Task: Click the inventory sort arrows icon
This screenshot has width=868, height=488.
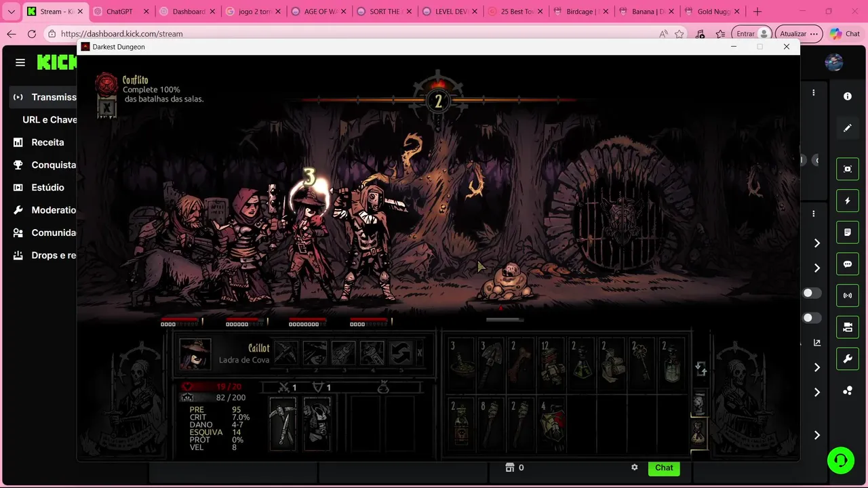Action: (701, 369)
